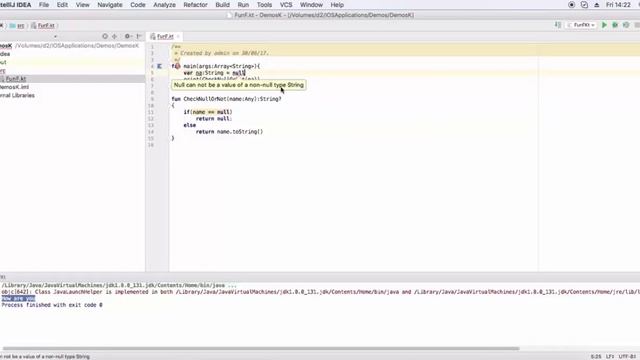
Task: Open the Build menu
Action: 222,5
